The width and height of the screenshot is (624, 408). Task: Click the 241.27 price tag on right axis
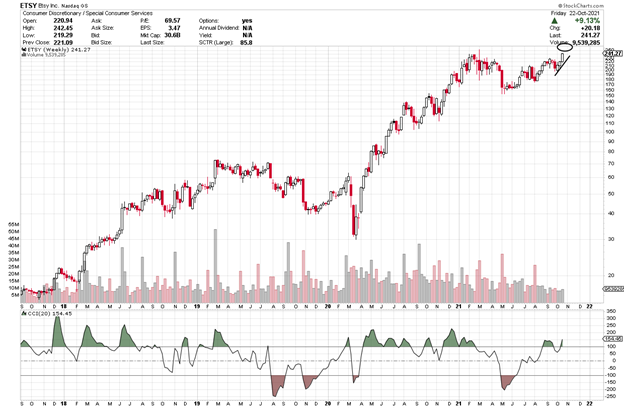tap(613, 53)
